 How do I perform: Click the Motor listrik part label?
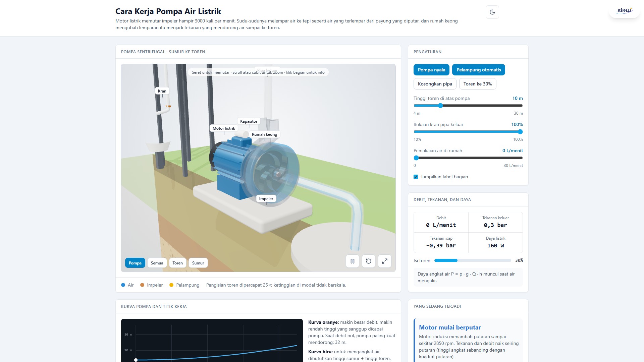(224, 128)
